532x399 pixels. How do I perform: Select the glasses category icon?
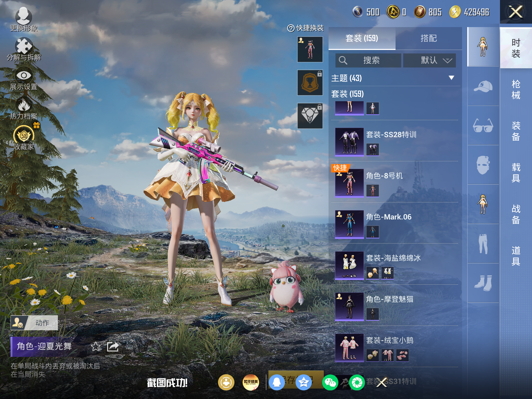483,126
